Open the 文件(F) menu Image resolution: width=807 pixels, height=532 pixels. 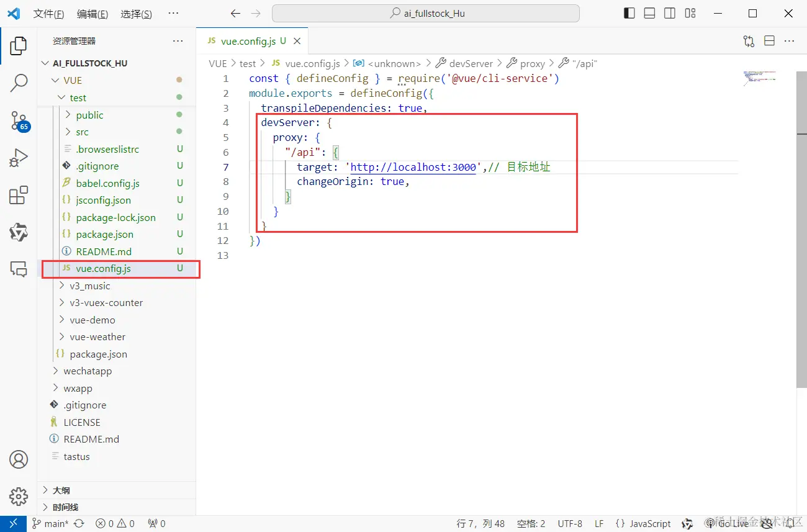(48, 14)
